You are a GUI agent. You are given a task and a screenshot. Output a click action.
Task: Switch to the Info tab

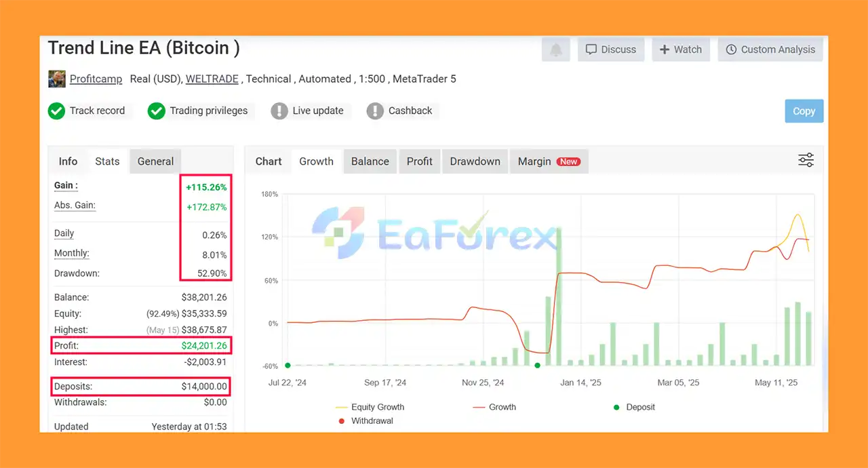[68, 161]
